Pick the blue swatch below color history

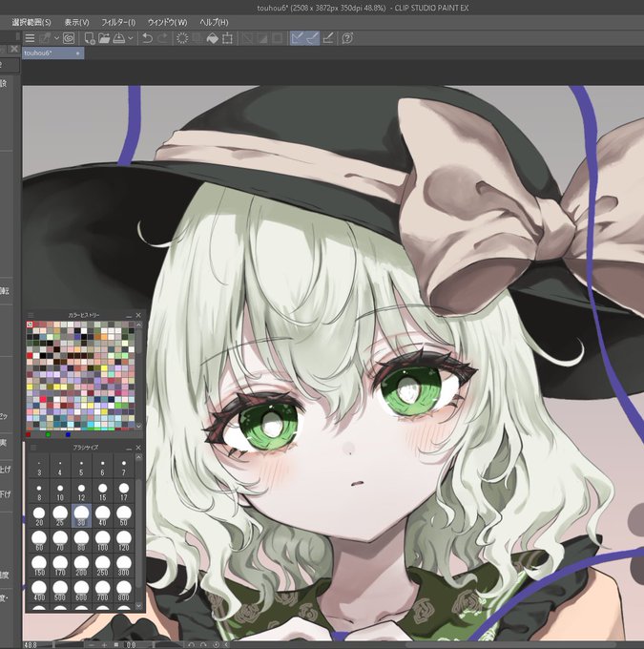(x=69, y=434)
